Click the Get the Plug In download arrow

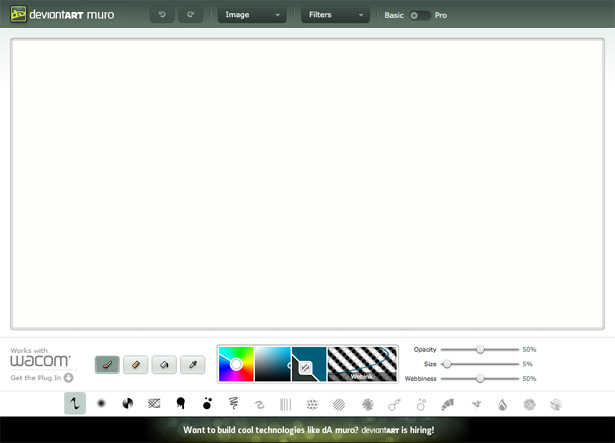pos(69,378)
